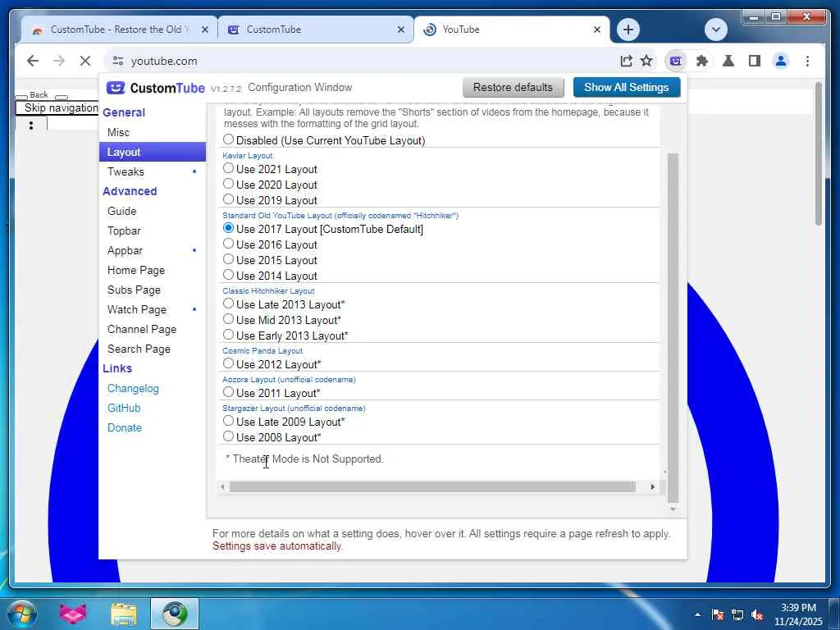This screenshot has height=630, width=840.
Task: Share this page via address bar icon
Action: pos(626,61)
